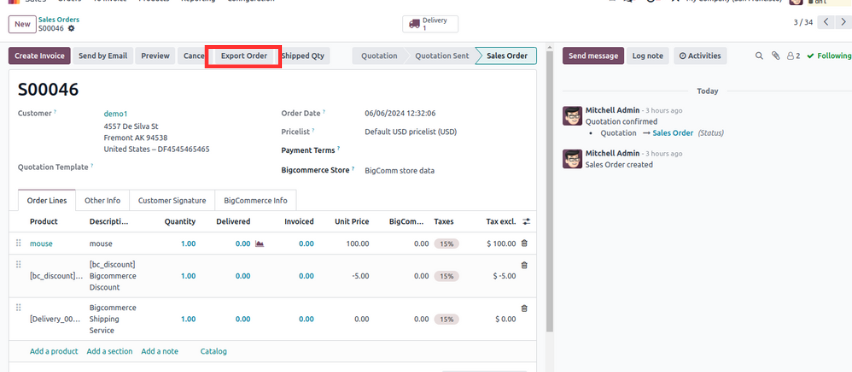Go to the previous record arrow

(x=826, y=22)
